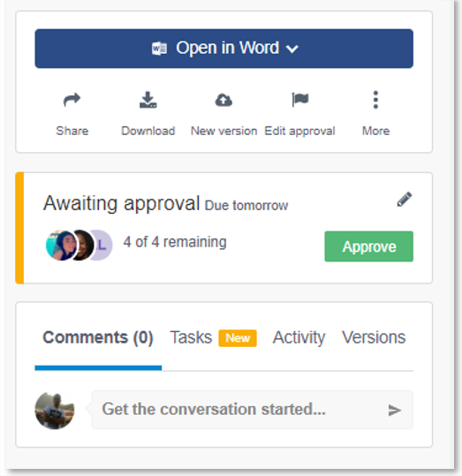The height and width of the screenshot is (476, 462).
Task: Click the New version cloud upload icon
Action: click(223, 100)
